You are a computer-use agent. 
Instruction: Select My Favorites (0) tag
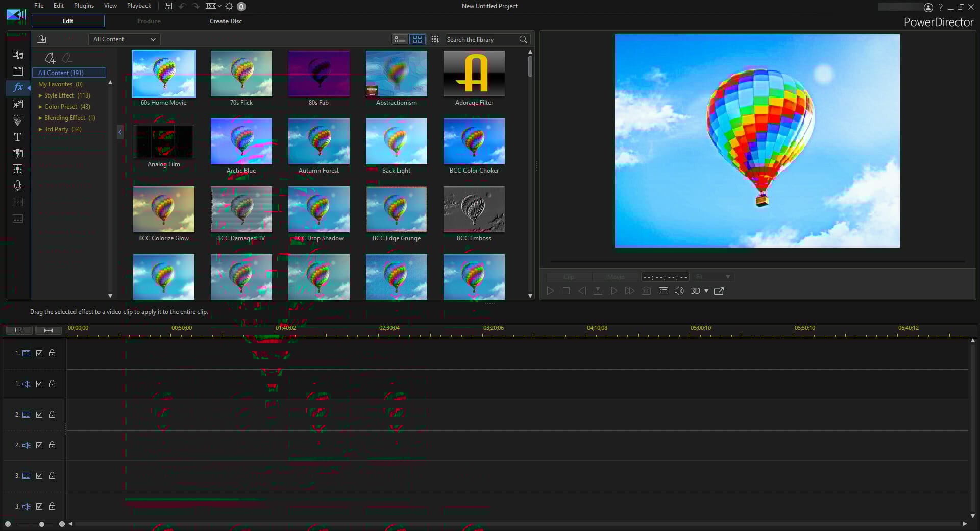coord(60,84)
